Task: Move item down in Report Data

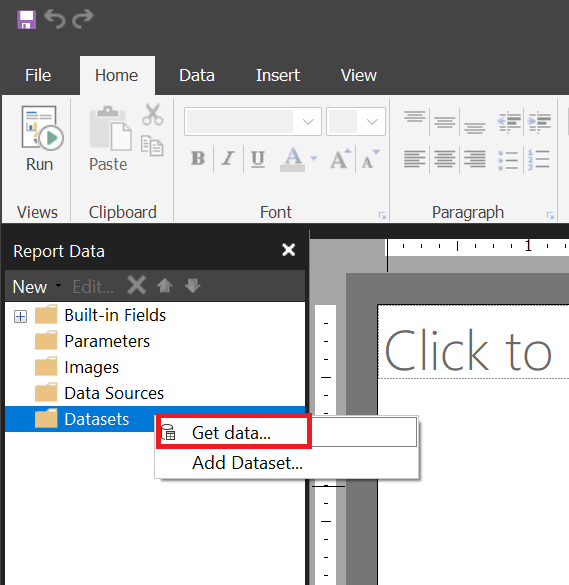Action: click(x=193, y=286)
